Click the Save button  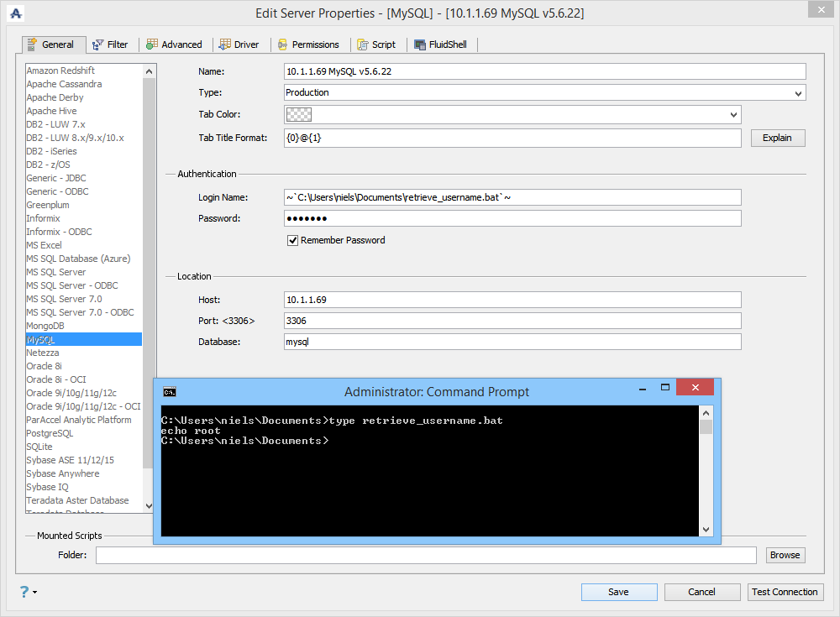pyautogui.click(x=618, y=592)
